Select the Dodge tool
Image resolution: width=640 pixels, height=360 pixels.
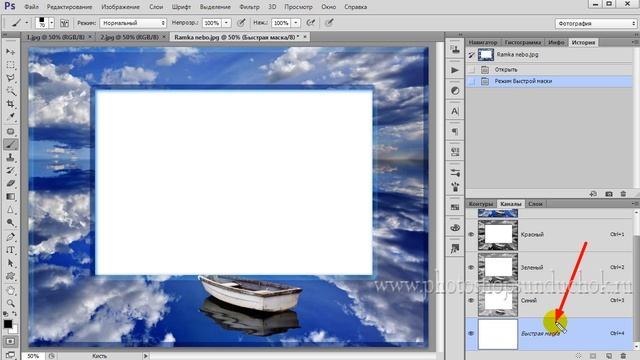click(11, 223)
